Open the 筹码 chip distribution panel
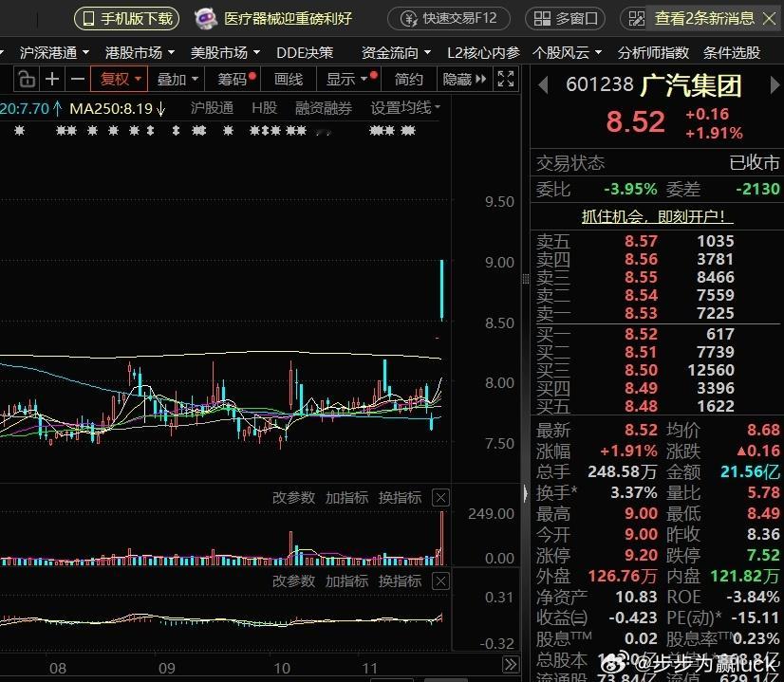Screen dimensions: 784x682 (x=231, y=80)
